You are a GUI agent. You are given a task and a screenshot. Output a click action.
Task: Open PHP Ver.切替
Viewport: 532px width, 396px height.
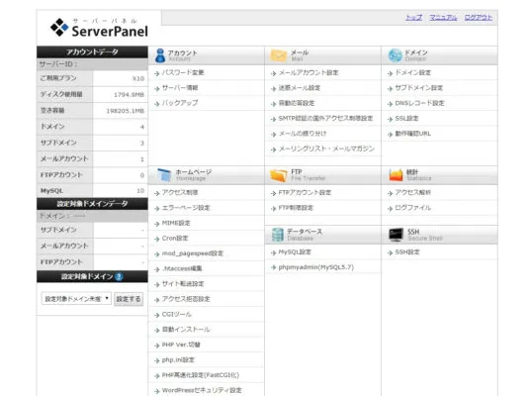click(x=181, y=345)
